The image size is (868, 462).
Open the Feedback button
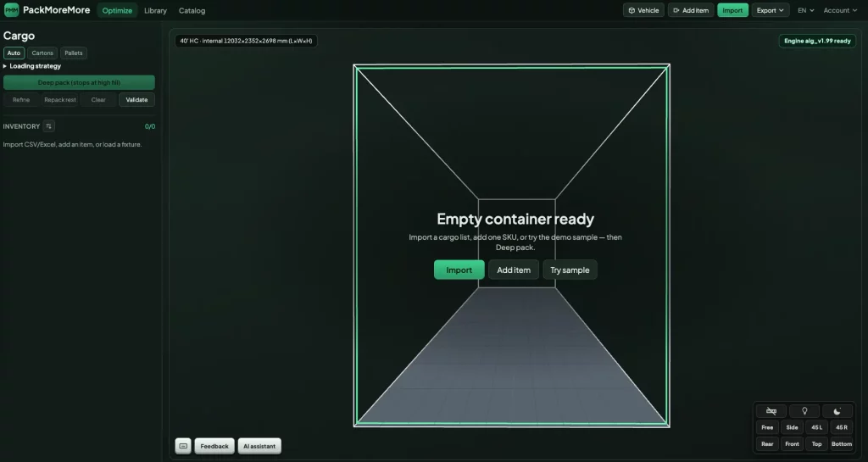(214, 446)
